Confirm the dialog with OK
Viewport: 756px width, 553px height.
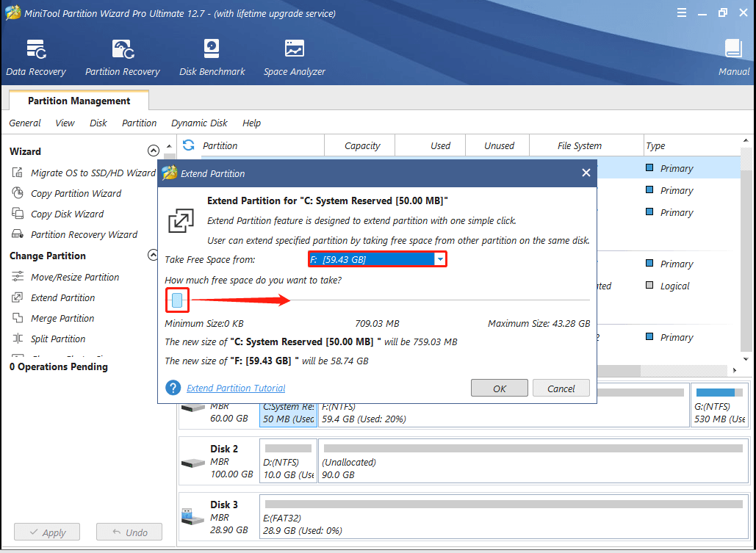click(500, 388)
